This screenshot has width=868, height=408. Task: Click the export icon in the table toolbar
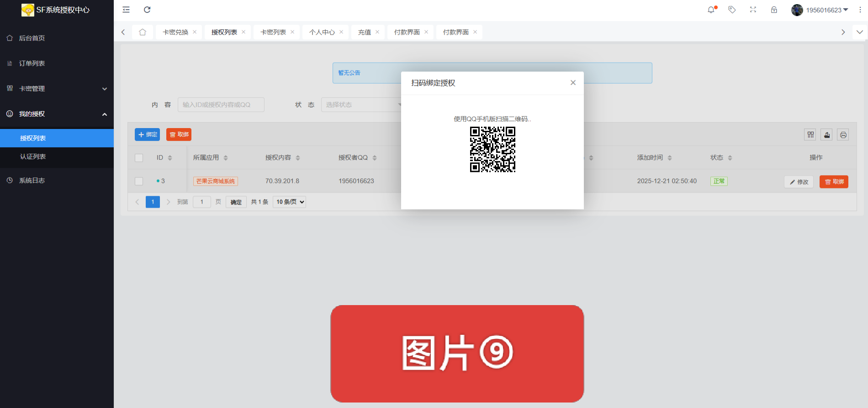pos(827,134)
